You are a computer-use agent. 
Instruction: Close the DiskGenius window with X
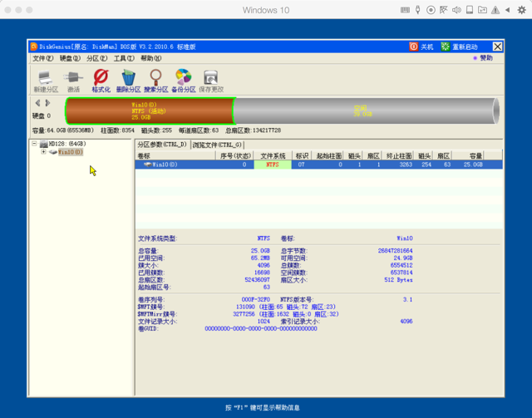pos(497,47)
